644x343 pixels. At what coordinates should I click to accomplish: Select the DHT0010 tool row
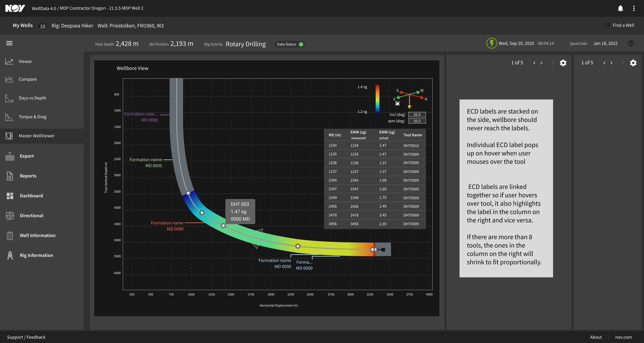375,145
